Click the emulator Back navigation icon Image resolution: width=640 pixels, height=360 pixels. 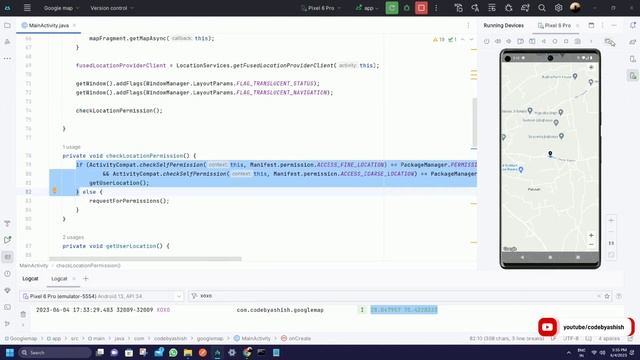[x=544, y=41]
